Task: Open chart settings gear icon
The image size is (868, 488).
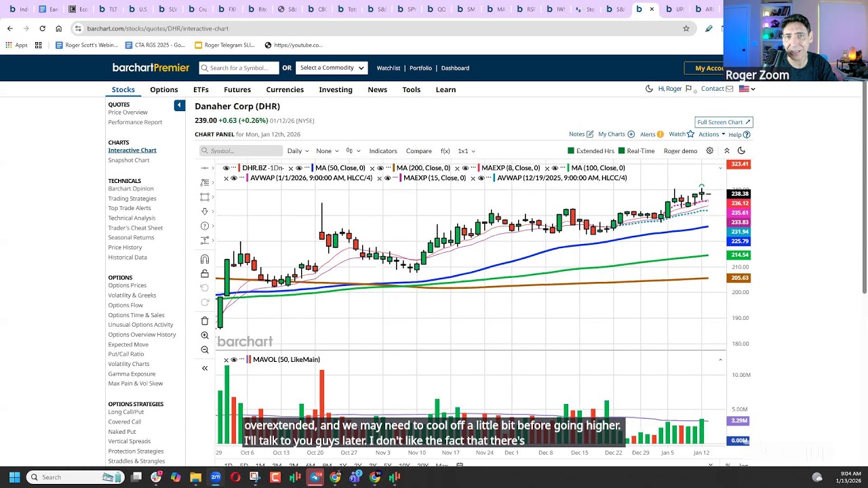Action: [x=710, y=150]
